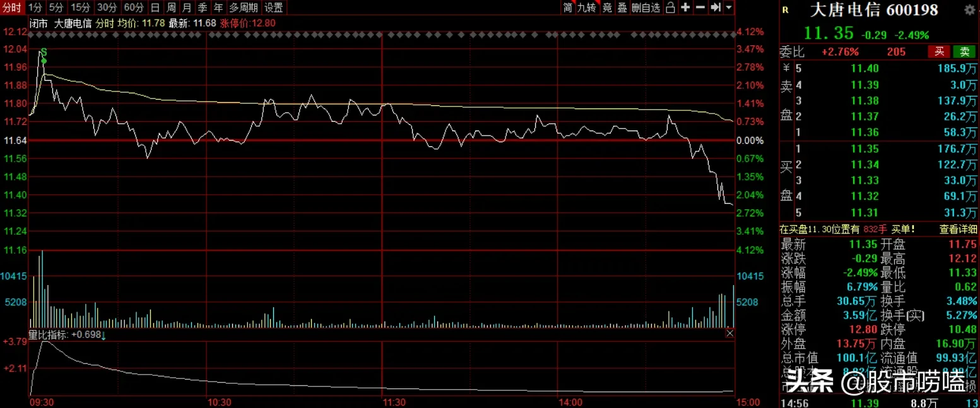Switch to the 日 daily chart tab

click(x=155, y=8)
